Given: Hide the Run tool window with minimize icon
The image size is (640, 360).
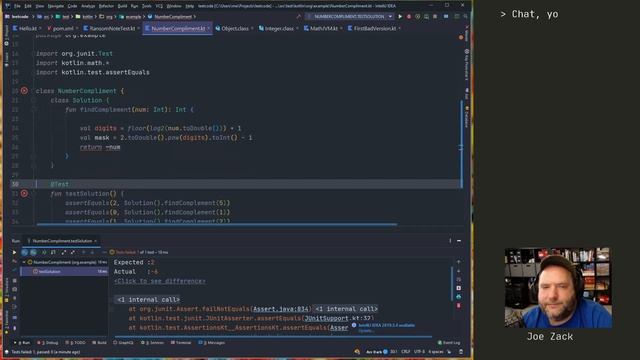Looking at the screenshot, I should 459,241.
